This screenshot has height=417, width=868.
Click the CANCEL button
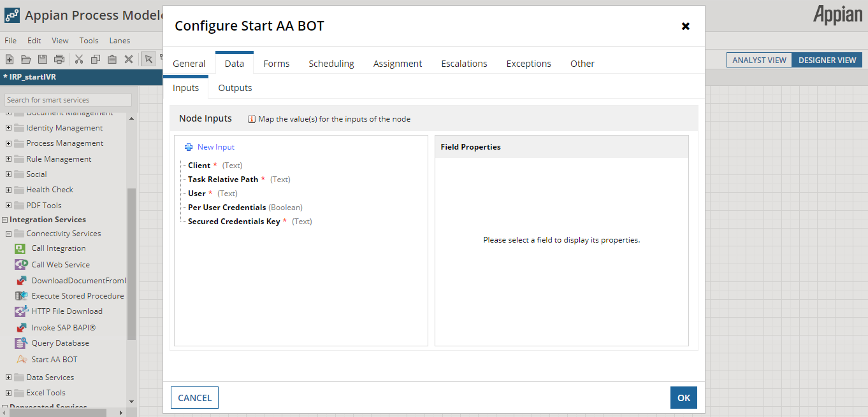194,398
